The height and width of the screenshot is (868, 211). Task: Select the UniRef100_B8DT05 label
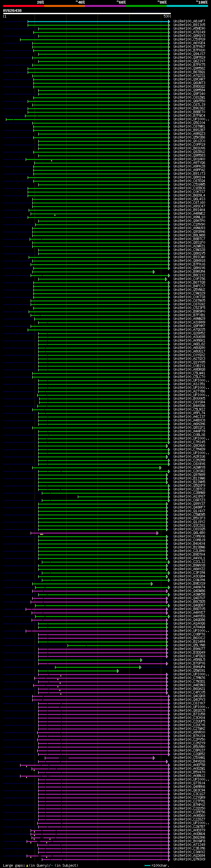point(190,609)
